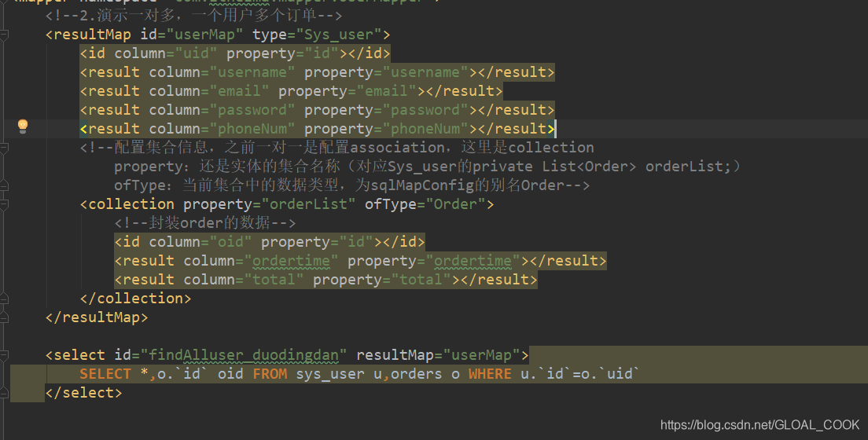The height and width of the screenshot is (440, 868).
Task: Collapse fold marker at the closing </resultMap> tag
Action: 4,317
